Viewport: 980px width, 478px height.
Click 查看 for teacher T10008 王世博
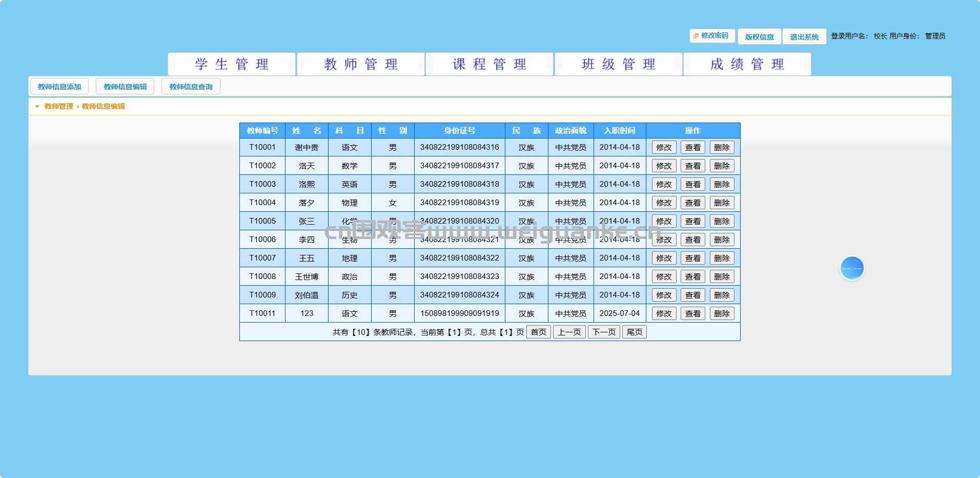[693, 276]
